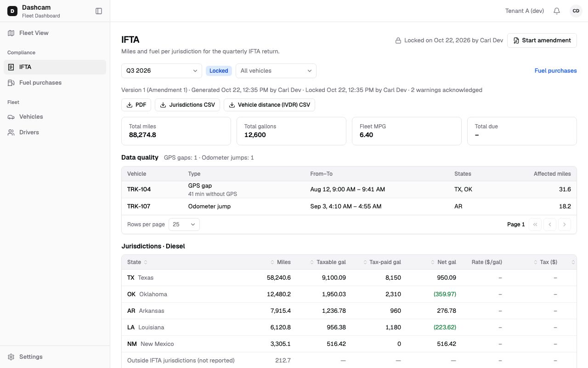Sort jurisdictions by State column
Image resolution: width=588 pixels, height=368 pixels.
point(137,262)
